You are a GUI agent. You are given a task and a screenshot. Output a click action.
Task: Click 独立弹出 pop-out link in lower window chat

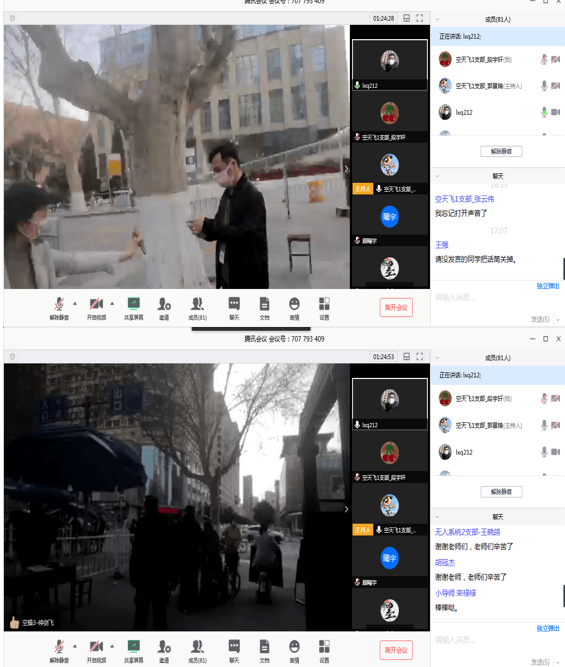(x=548, y=628)
